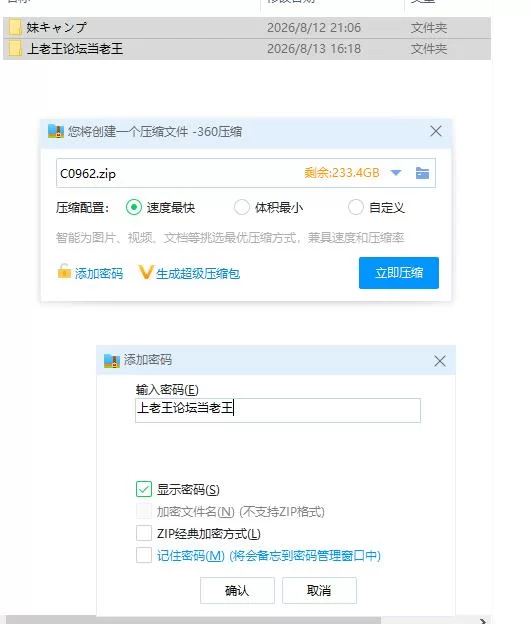Tick the 记住密码(M) checkbox
531x624 pixels.
144,555
